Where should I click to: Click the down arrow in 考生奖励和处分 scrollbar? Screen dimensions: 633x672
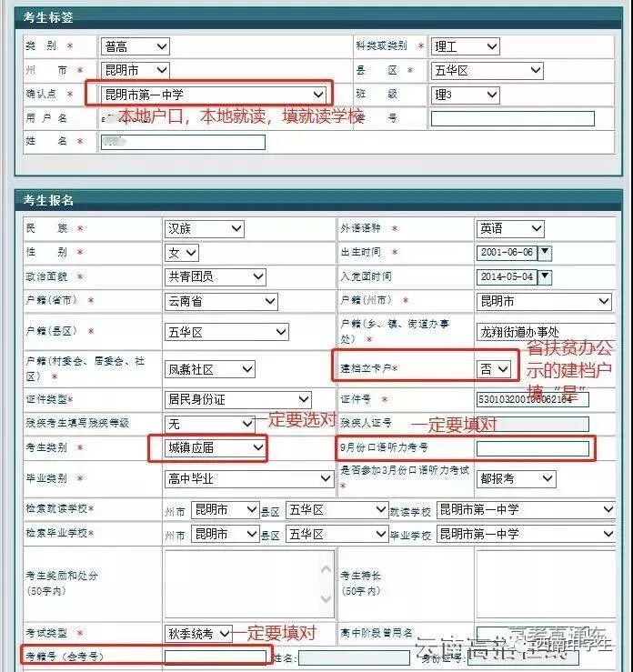[327, 598]
